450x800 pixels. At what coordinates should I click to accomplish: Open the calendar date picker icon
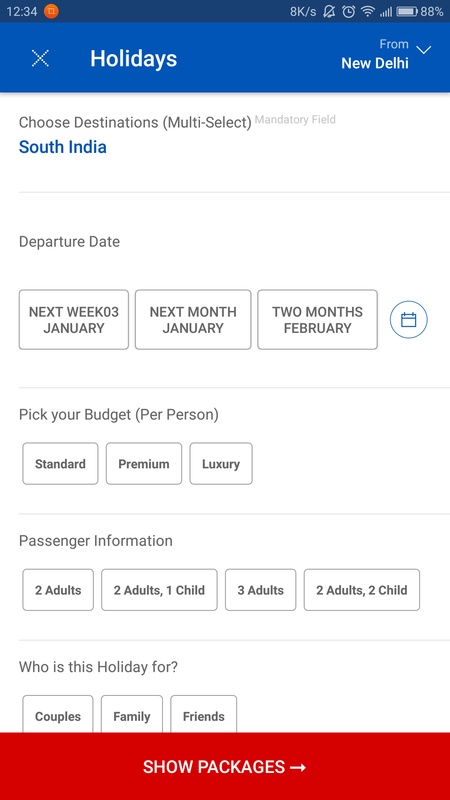pyautogui.click(x=409, y=320)
